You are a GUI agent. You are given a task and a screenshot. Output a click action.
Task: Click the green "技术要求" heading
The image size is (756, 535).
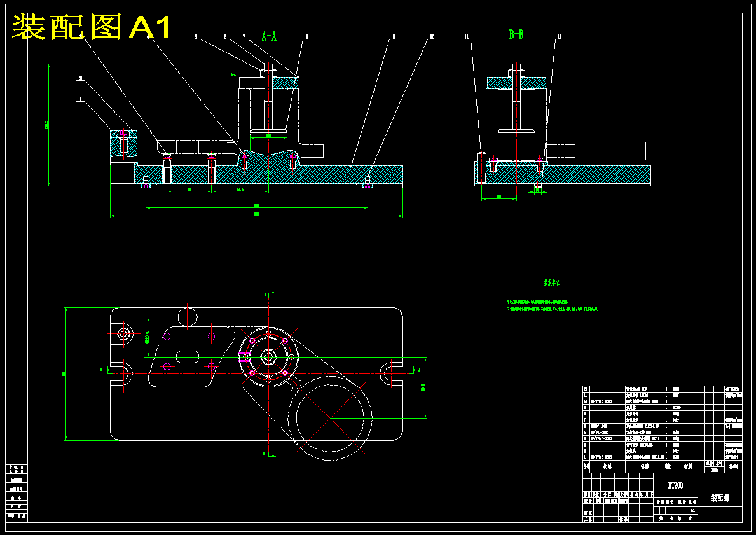(551, 282)
